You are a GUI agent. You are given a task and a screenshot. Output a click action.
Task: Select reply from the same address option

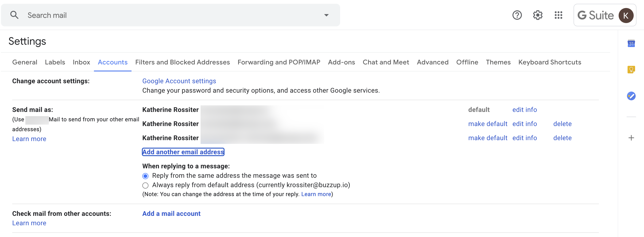tap(145, 176)
